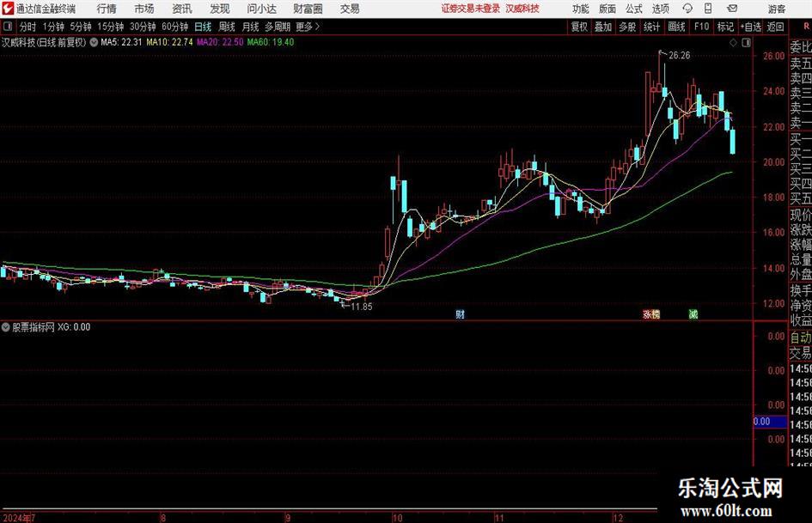Open the mail envelope icon

tap(732, 9)
